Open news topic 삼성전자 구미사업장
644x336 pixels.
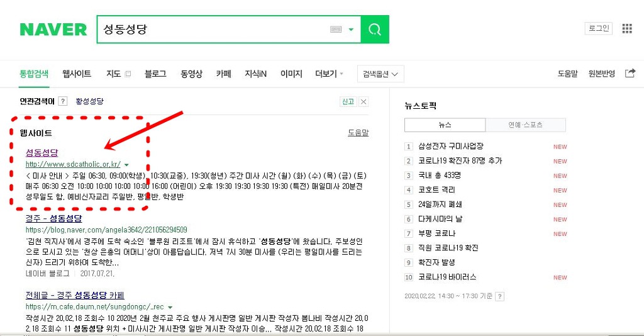[x=450, y=146]
